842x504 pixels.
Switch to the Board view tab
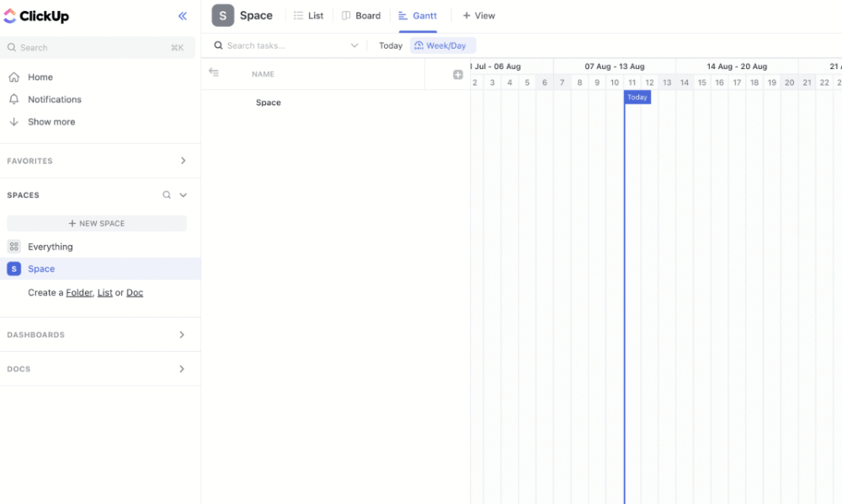(361, 15)
